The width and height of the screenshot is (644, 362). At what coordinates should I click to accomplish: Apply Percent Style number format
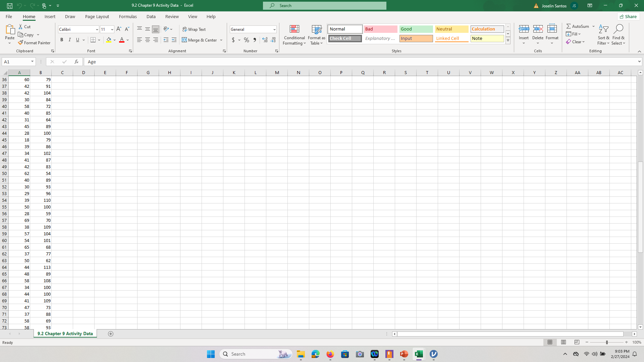click(x=247, y=40)
